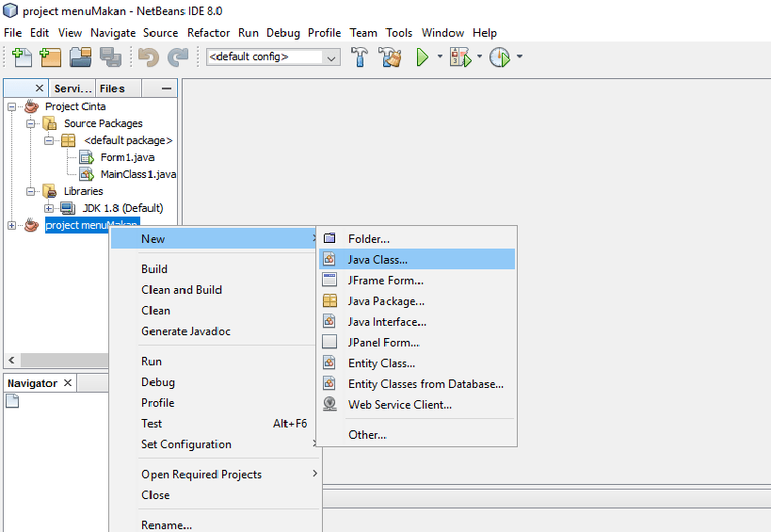The height and width of the screenshot is (532, 771).
Task: Click the Libraries folder icon
Action: pos(50,191)
